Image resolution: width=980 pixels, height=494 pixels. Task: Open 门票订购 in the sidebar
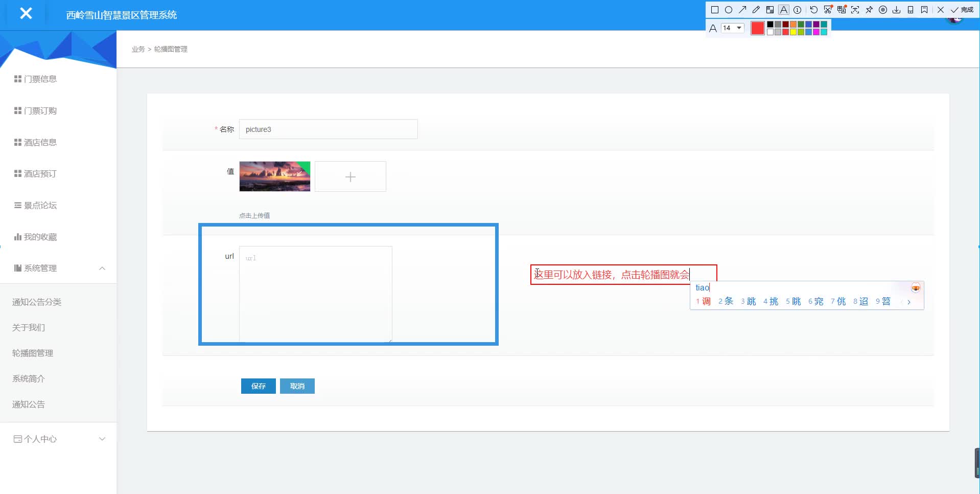pyautogui.click(x=35, y=110)
